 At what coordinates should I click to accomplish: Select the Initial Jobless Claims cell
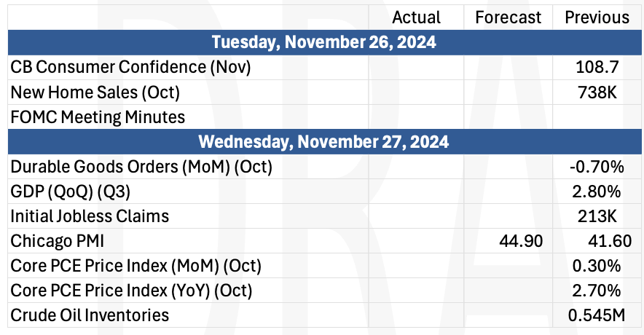coord(188,216)
